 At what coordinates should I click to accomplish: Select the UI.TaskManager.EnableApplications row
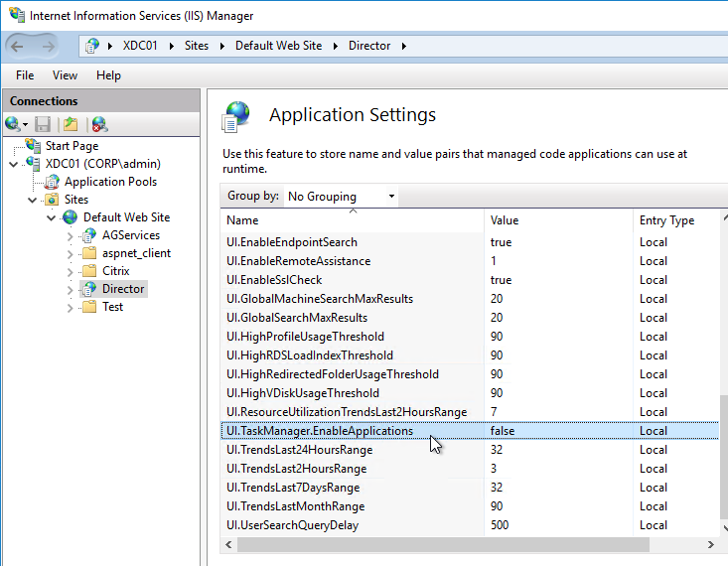[470, 431]
